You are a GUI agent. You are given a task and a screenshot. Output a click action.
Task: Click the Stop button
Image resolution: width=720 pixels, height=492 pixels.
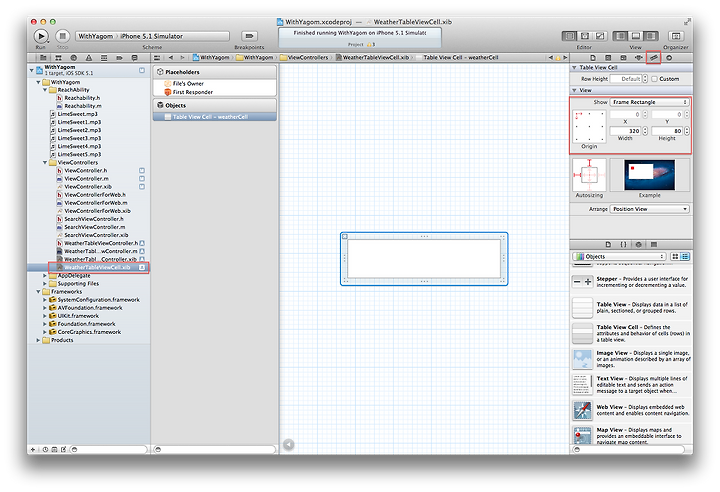62,36
